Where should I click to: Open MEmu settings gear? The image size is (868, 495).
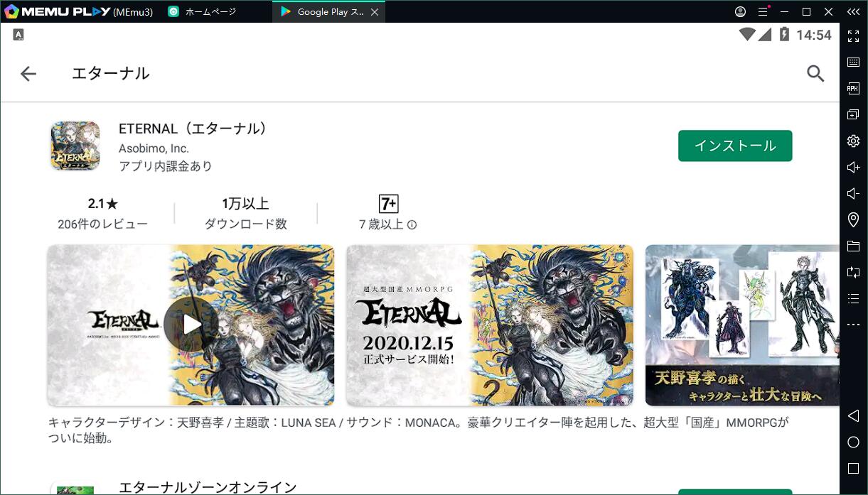(853, 141)
